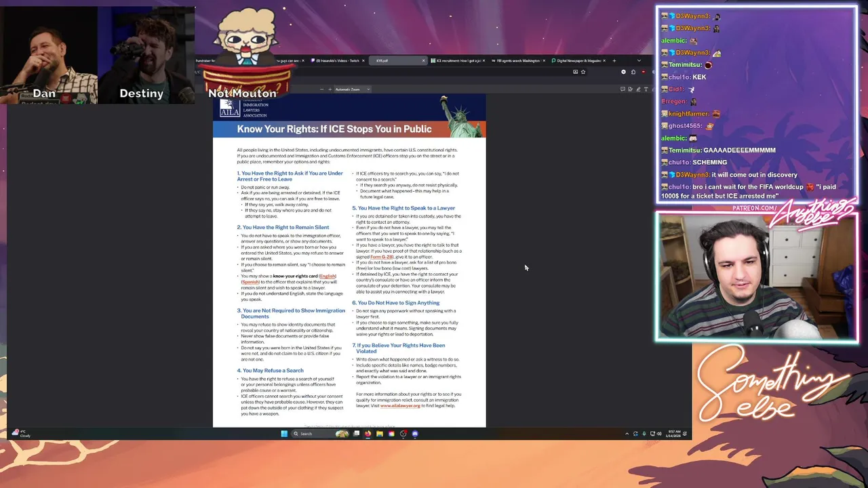
Task: Click the white circular extension icon
Action: (x=623, y=71)
